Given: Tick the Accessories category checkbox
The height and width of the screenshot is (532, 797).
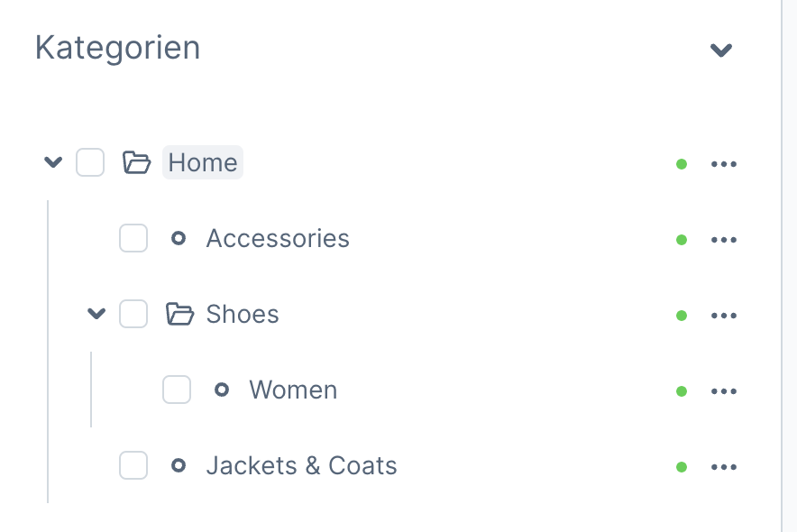Looking at the screenshot, I should [133, 239].
